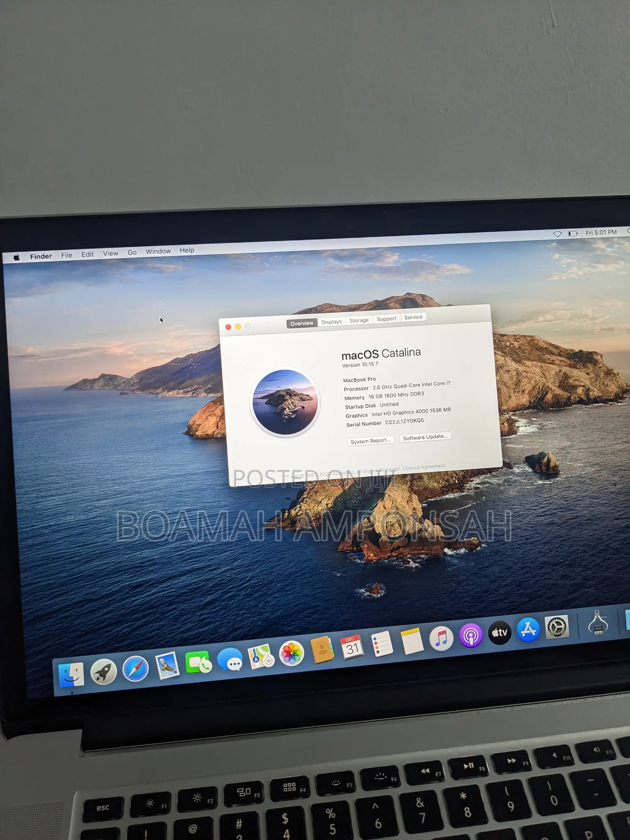The image size is (630, 840).
Task: Open the Apple menu
Action: 17,257
